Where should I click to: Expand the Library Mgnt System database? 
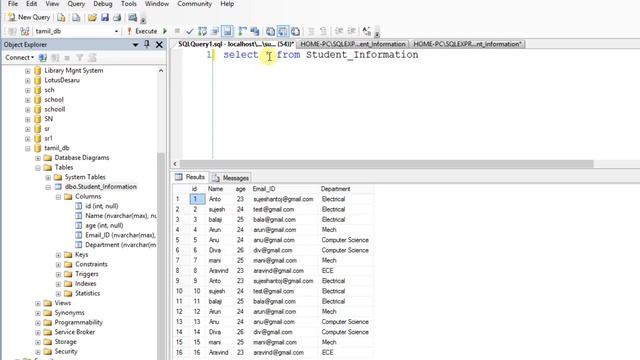[27, 71]
